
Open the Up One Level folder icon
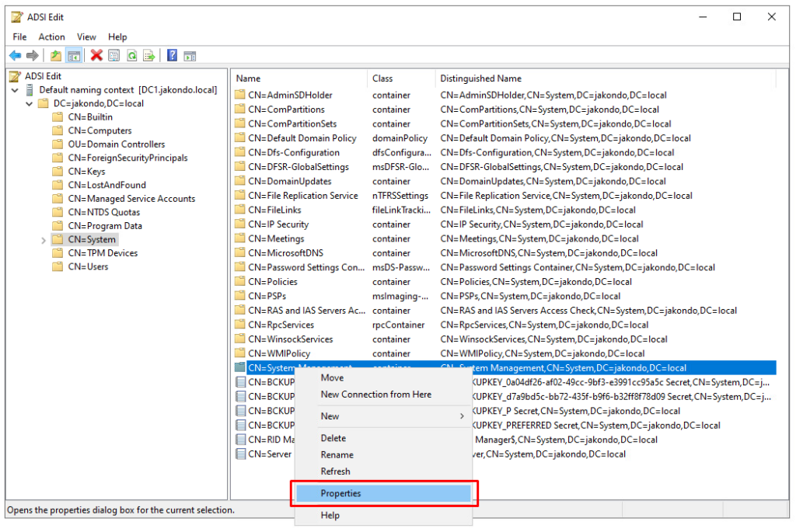pyautogui.click(x=55, y=55)
